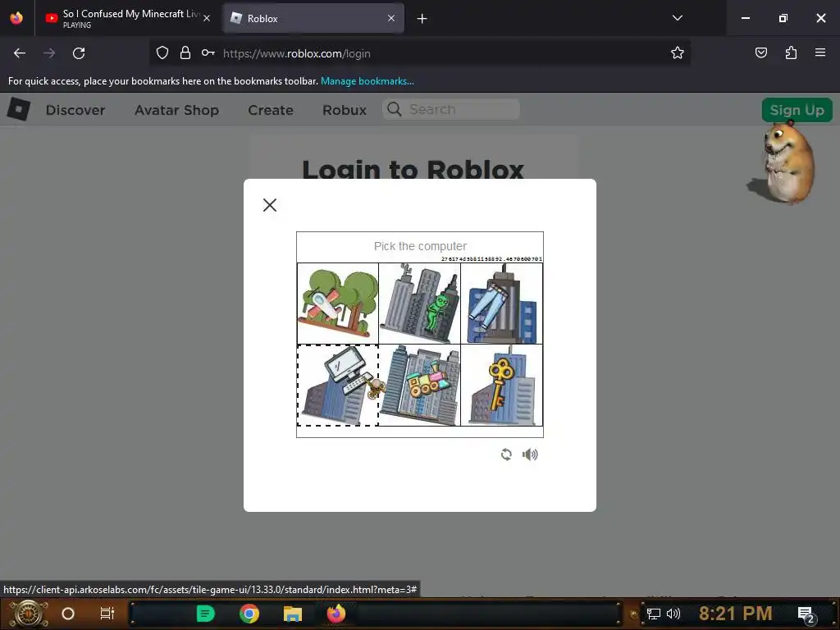Open the extensions menu
Screen dimensions: 840x630
point(791,52)
